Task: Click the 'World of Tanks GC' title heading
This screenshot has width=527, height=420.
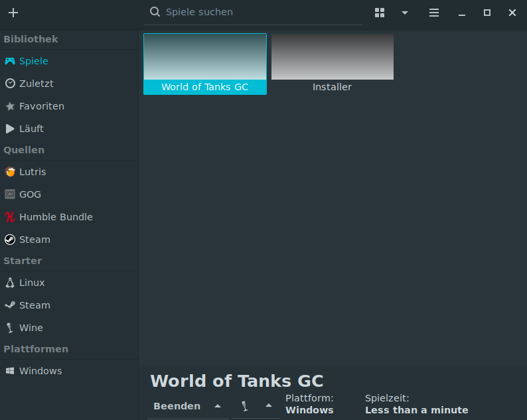Action: pyautogui.click(x=237, y=381)
